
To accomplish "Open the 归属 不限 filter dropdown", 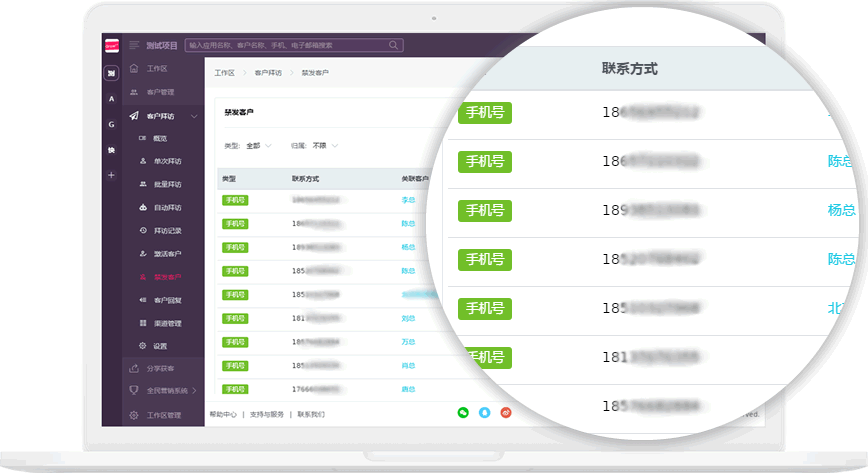I will point(324,146).
